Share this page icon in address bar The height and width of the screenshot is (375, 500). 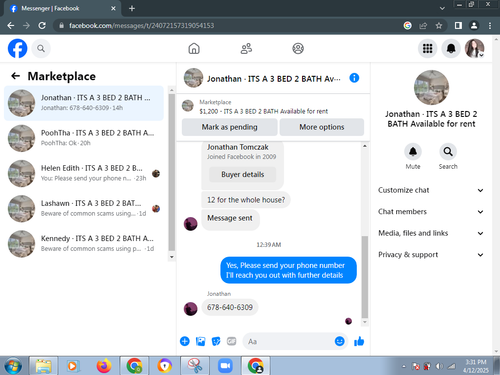(x=423, y=26)
